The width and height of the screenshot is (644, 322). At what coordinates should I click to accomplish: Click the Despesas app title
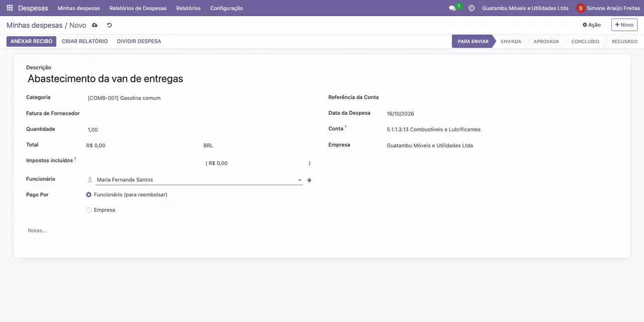click(x=33, y=8)
